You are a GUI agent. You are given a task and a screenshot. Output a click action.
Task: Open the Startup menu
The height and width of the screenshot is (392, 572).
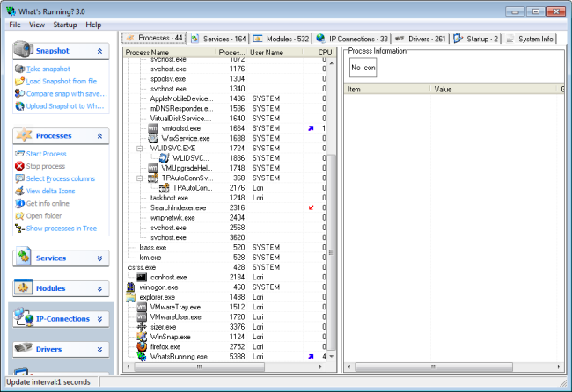[x=65, y=25]
